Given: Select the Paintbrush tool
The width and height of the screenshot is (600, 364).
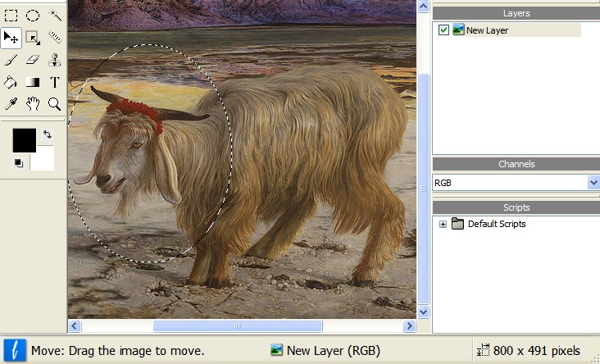Looking at the screenshot, I should 11,60.
